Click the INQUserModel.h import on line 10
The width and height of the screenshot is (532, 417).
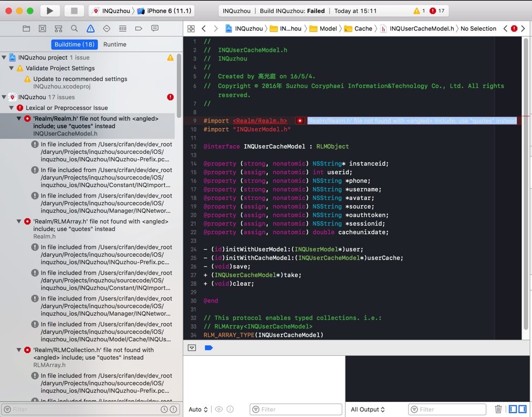pos(261,129)
